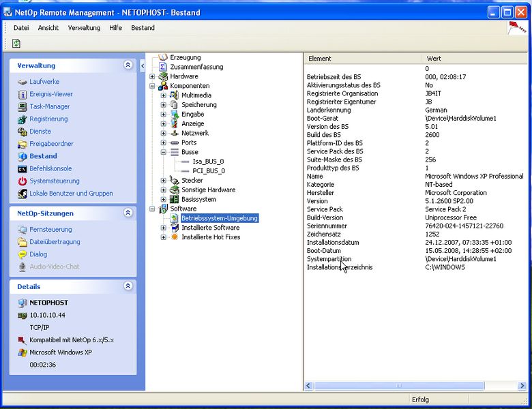Click the Task-Manager icon

(x=23, y=107)
